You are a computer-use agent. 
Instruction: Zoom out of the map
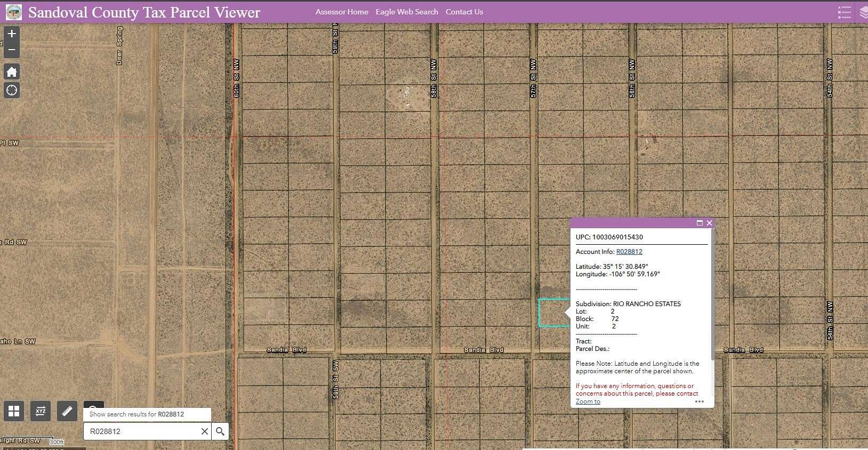pyautogui.click(x=12, y=50)
